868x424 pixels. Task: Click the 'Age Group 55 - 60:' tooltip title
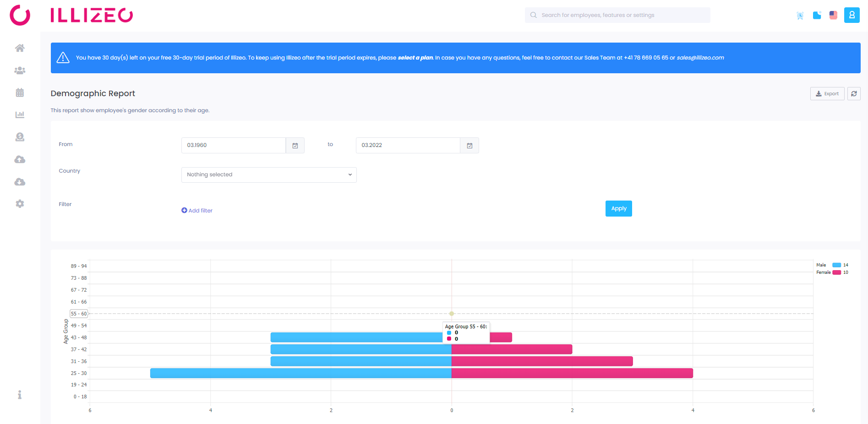tap(466, 326)
